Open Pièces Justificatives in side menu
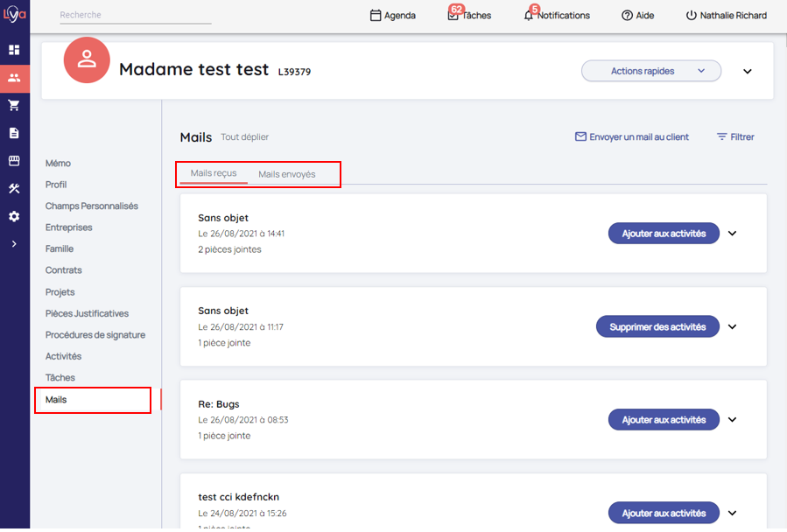 (x=87, y=313)
